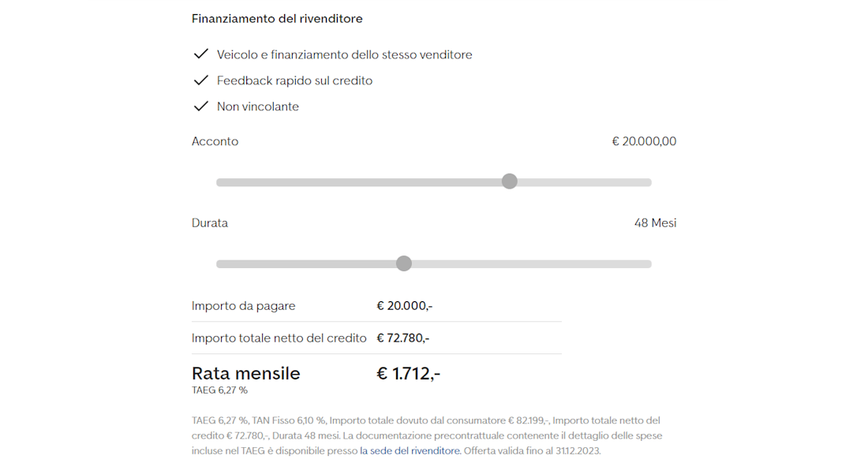Screen dimensions: 868x463
Task: Click the checkmark beside Non vincolante
Action: [x=201, y=106]
